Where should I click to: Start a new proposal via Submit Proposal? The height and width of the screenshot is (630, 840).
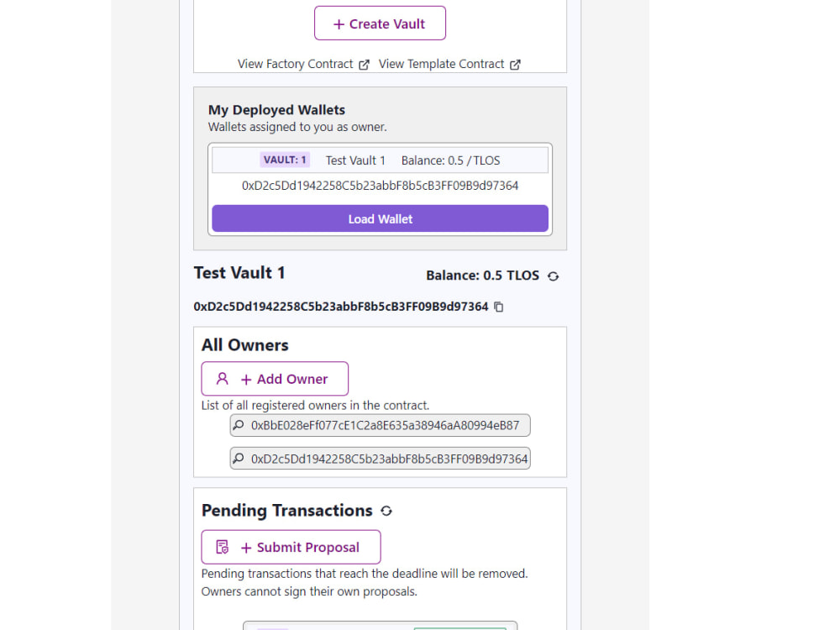291,546
